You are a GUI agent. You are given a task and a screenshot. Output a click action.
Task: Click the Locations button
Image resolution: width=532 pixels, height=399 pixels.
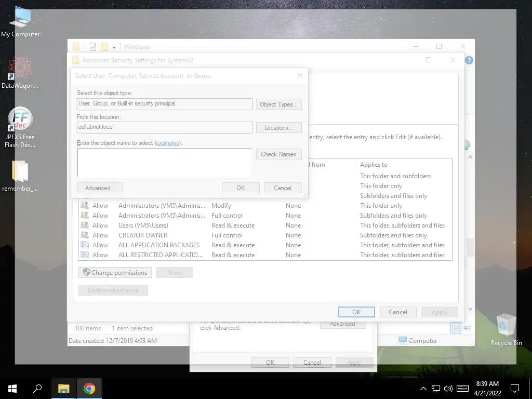point(278,128)
